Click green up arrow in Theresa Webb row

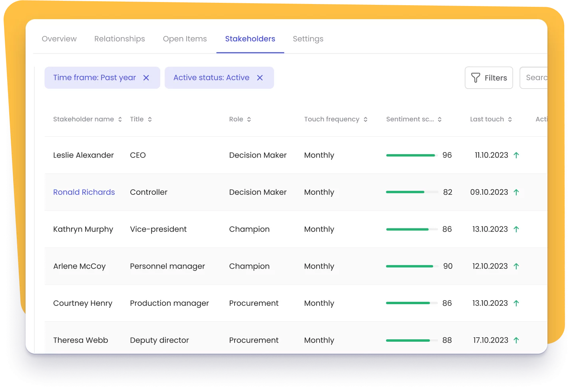click(x=516, y=341)
